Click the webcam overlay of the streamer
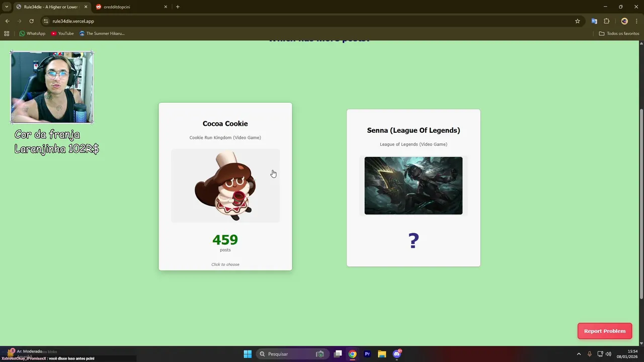Image resolution: width=644 pixels, height=362 pixels. coord(52,87)
